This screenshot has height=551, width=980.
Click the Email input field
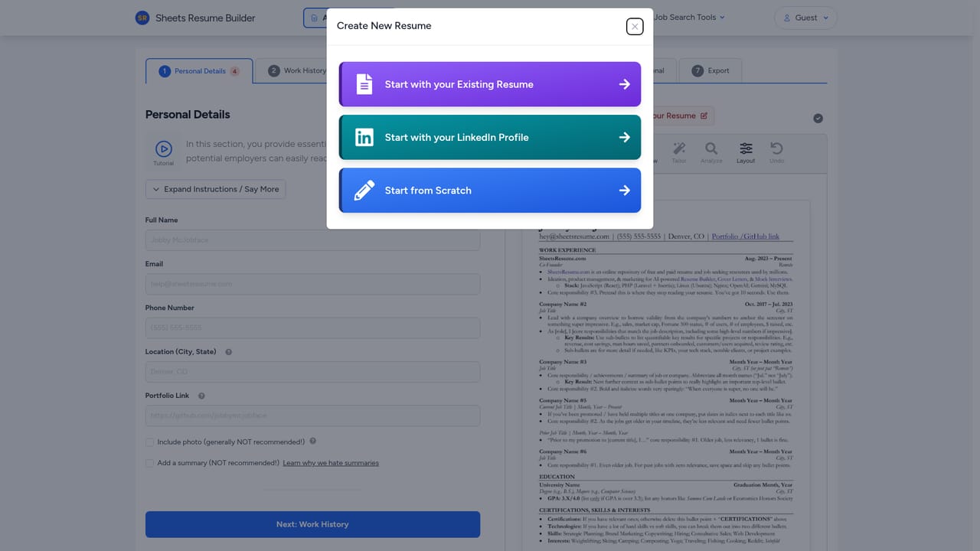312,284
